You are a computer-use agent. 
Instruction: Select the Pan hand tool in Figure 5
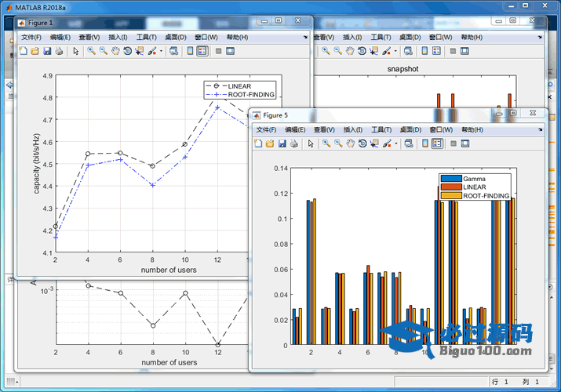pos(351,143)
